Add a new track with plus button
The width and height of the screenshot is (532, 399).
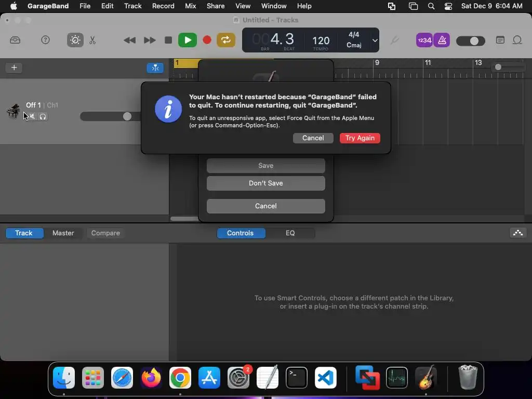coord(14,68)
